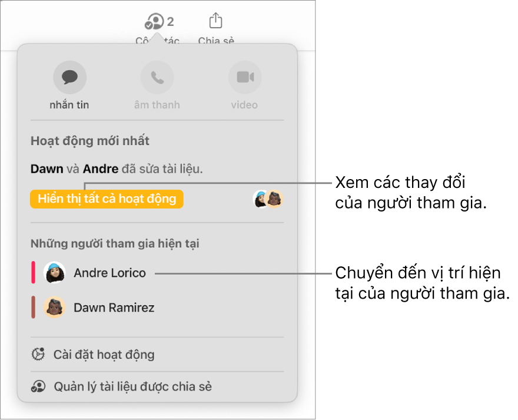
Task: Jump to Andre Lorico's current location
Action: point(109,273)
